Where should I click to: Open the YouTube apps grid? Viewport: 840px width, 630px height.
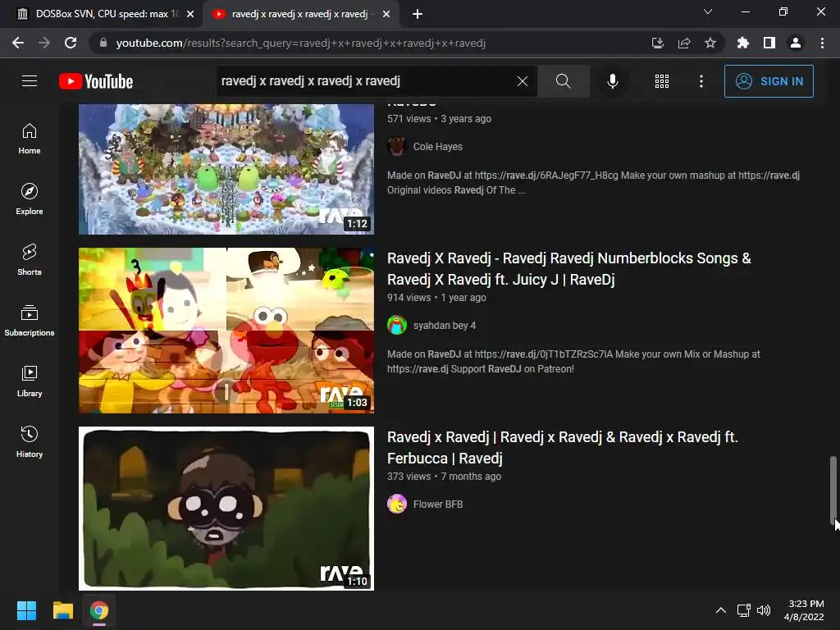[x=662, y=81]
